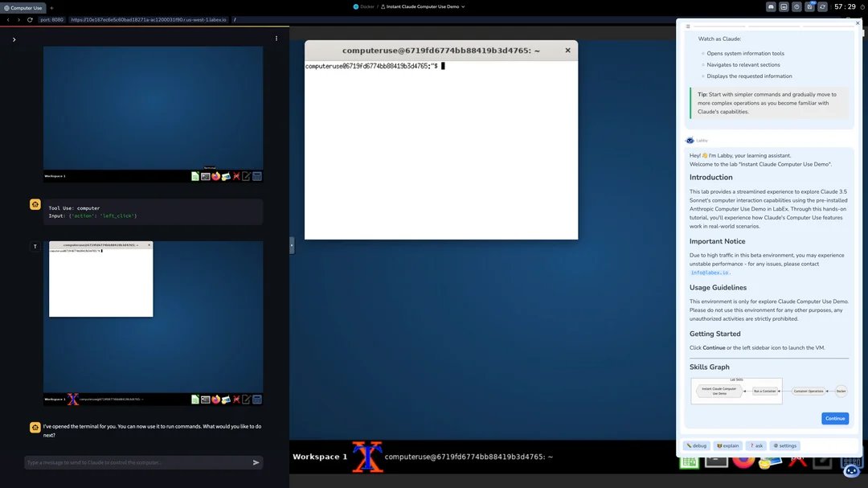The image size is (868, 488).
Task: Click the X window icon beside Workspace 1
Action: [x=367, y=457]
